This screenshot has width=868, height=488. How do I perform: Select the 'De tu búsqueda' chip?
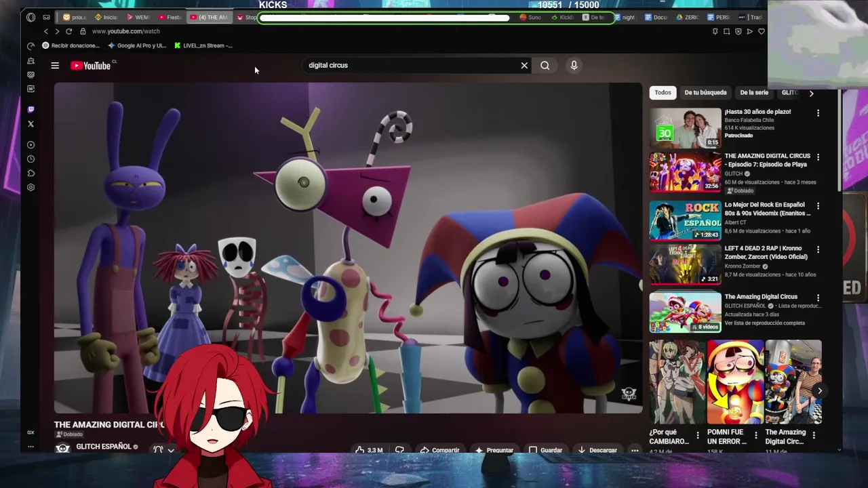click(705, 93)
